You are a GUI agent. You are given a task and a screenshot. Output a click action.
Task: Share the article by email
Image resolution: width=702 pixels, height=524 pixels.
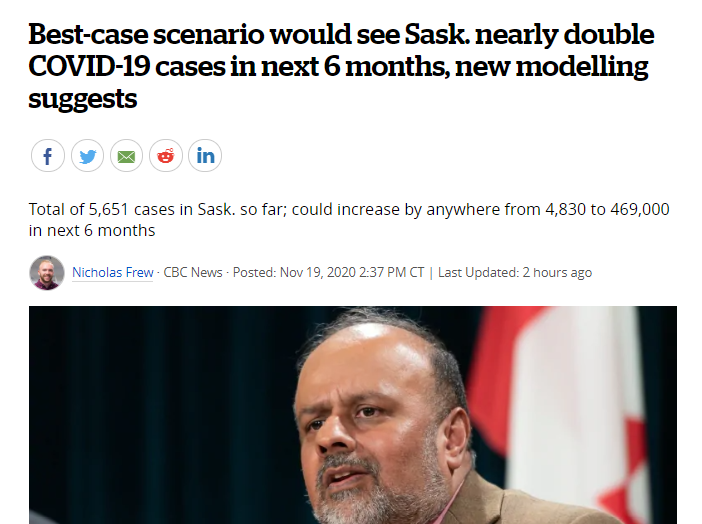pos(126,156)
